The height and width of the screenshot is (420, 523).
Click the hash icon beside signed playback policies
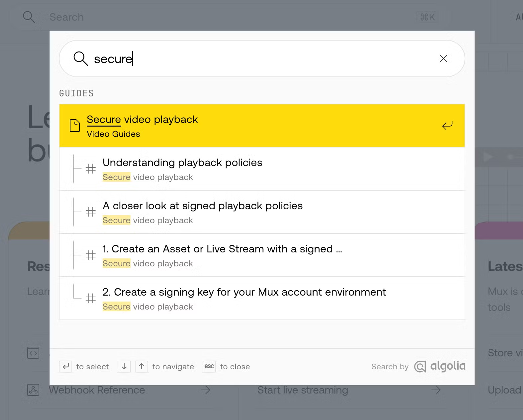[x=91, y=212]
